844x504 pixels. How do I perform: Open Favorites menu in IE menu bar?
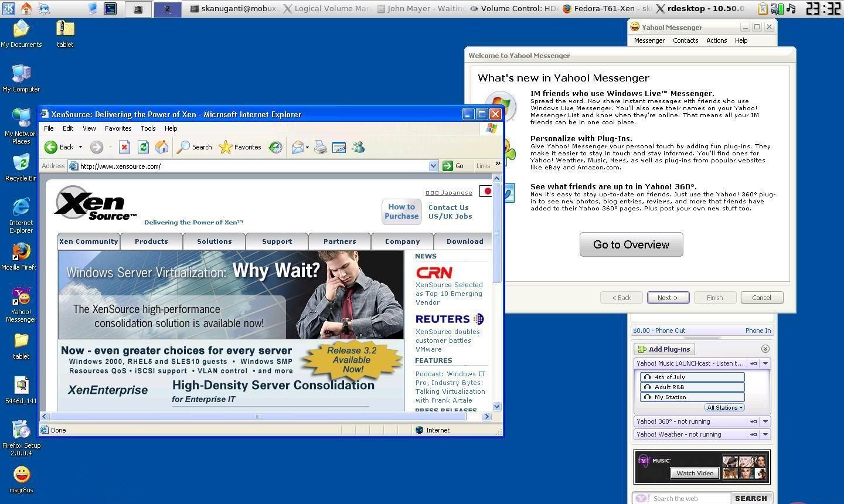(x=118, y=128)
